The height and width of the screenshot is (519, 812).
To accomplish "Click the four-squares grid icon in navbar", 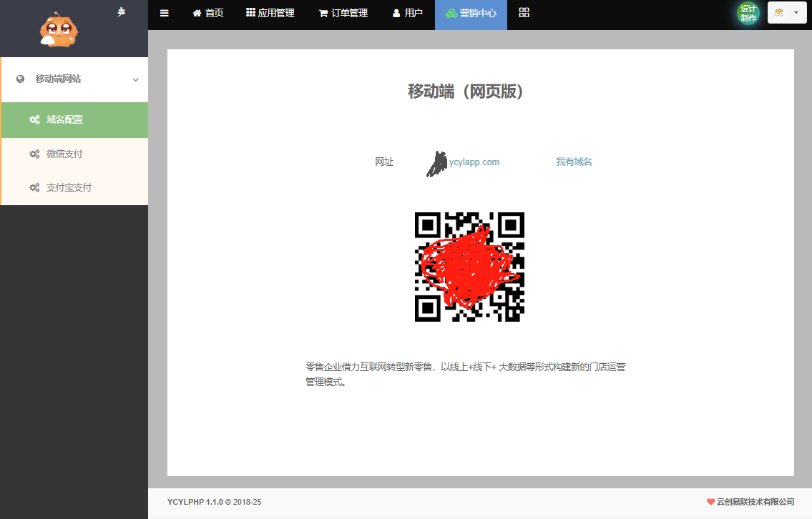I will (x=524, y=13).
